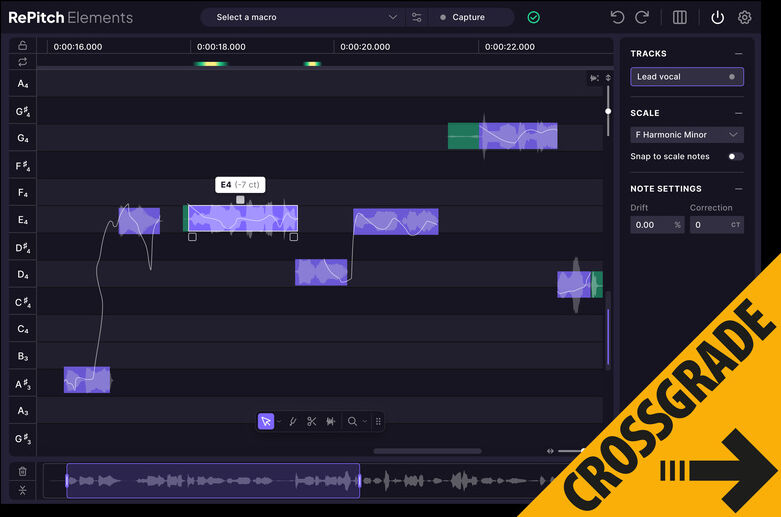This screenshot has height=517, width=781.
Task: Click the bottom-right handle of selected note
Action: 294,237
